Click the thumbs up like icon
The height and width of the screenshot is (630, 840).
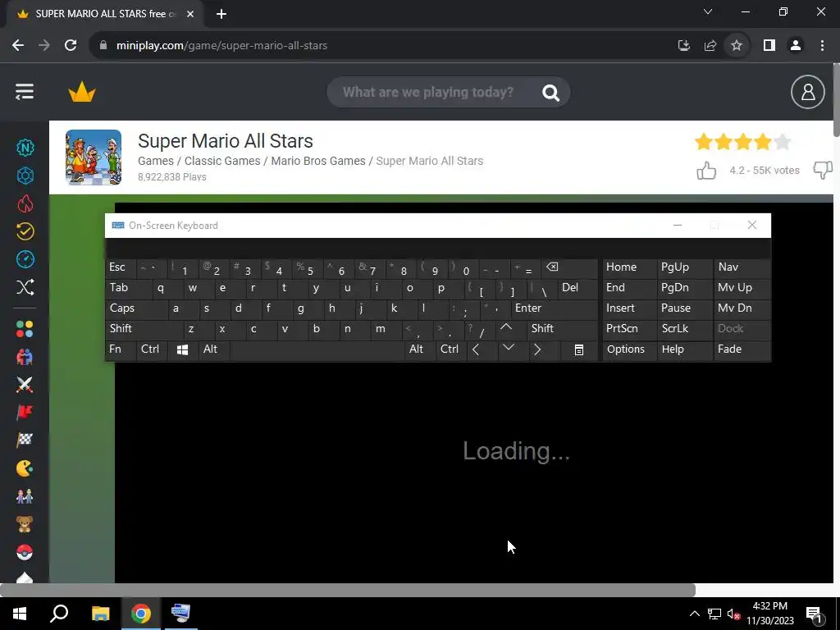point(706,171)
